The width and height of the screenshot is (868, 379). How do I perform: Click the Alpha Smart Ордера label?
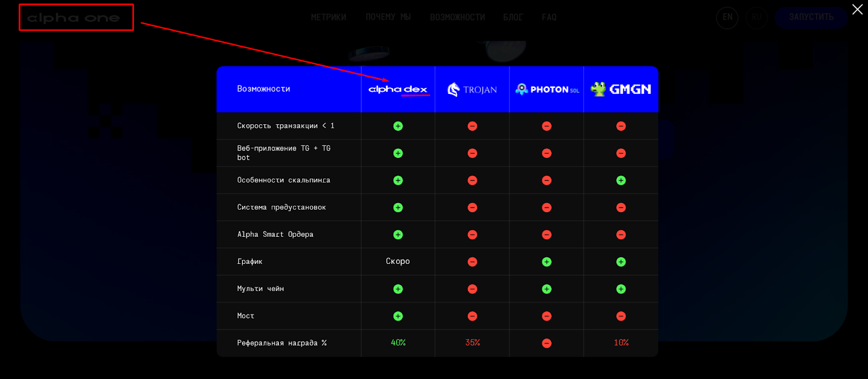[x=275, y=235]
